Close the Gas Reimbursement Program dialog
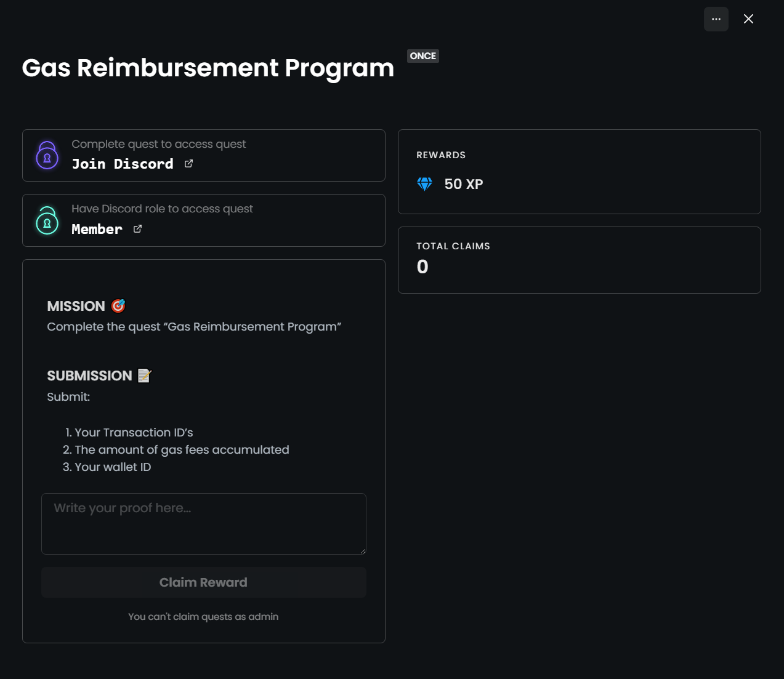Image resolution: width=784 pixels, height=679 pixels. coord(748,19)
